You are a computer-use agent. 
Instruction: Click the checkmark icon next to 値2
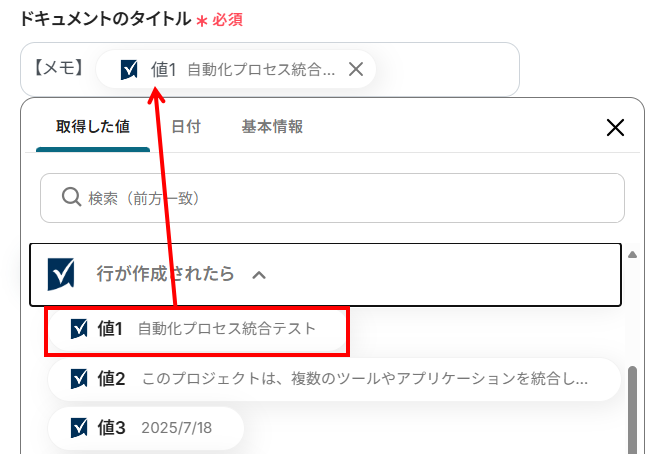point(80,379)
